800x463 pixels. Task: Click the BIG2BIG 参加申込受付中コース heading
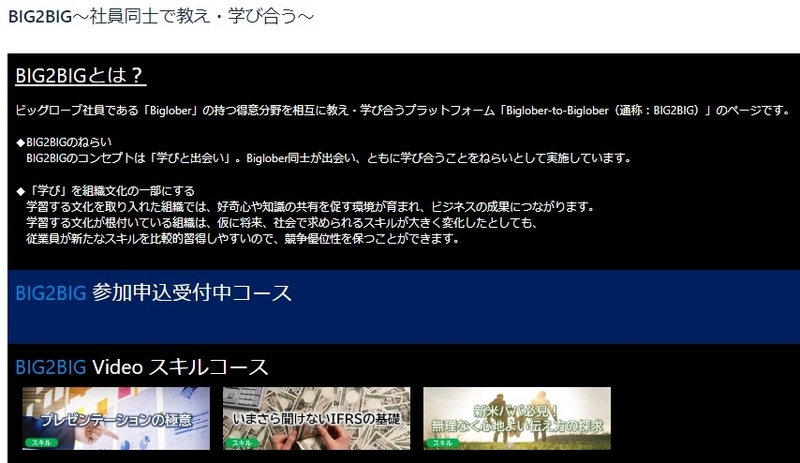click(x=154, y=293)
